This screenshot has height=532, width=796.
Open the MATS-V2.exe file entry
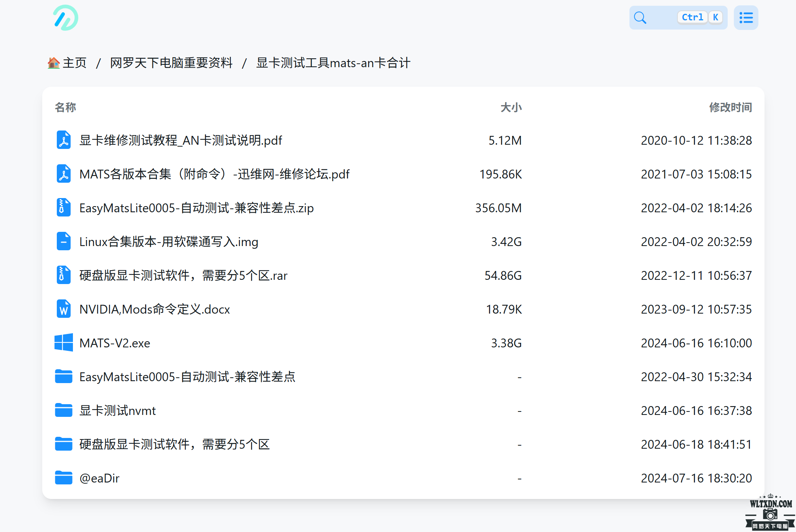[114, 343]
